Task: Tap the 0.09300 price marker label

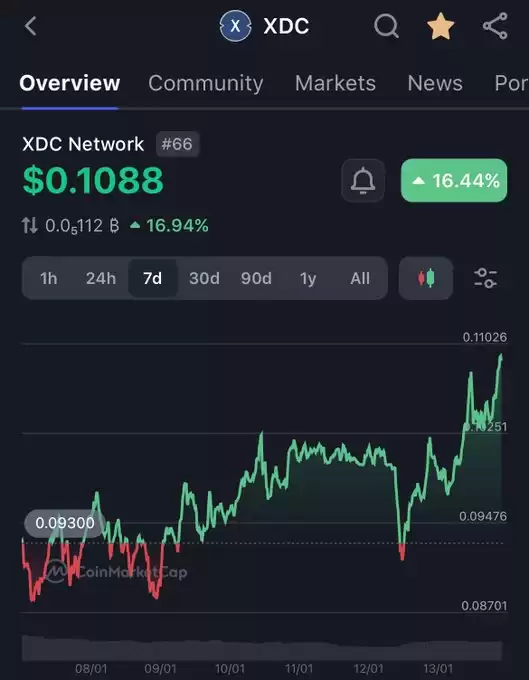Action: (x=65, y=523)
